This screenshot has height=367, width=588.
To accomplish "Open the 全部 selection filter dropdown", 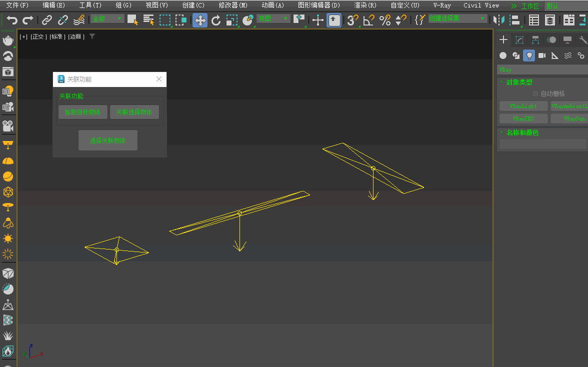I will coord(107,19).
